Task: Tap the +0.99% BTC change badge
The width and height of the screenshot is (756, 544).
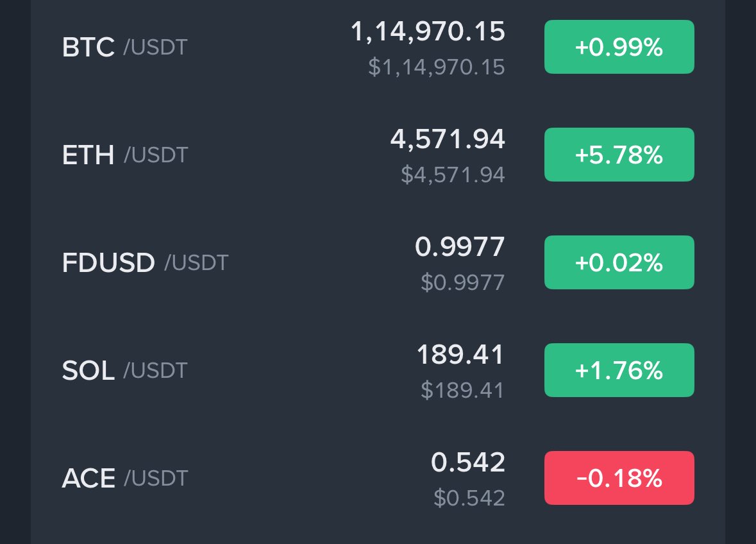Action: [x=619, y=47]
